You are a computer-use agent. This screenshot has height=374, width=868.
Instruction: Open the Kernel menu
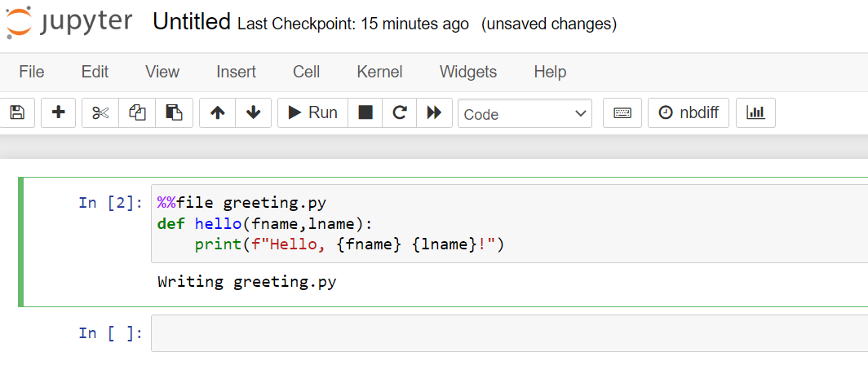[380, 72]
